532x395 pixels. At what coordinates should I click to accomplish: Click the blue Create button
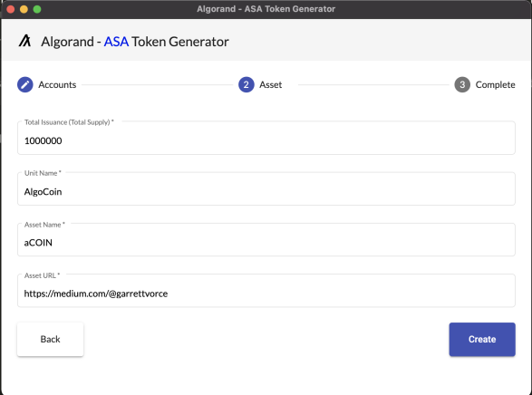(482, 339)
